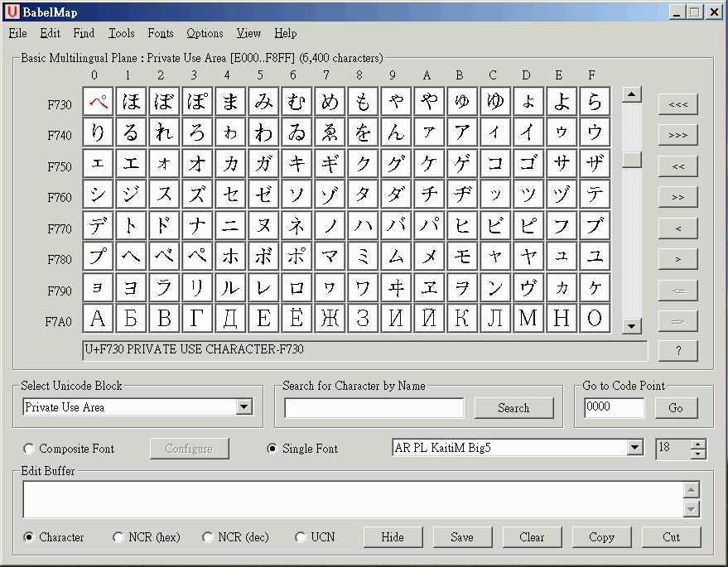Open the Fonts menu
This screenshot has height=567, width=728.
coord(161,33)
